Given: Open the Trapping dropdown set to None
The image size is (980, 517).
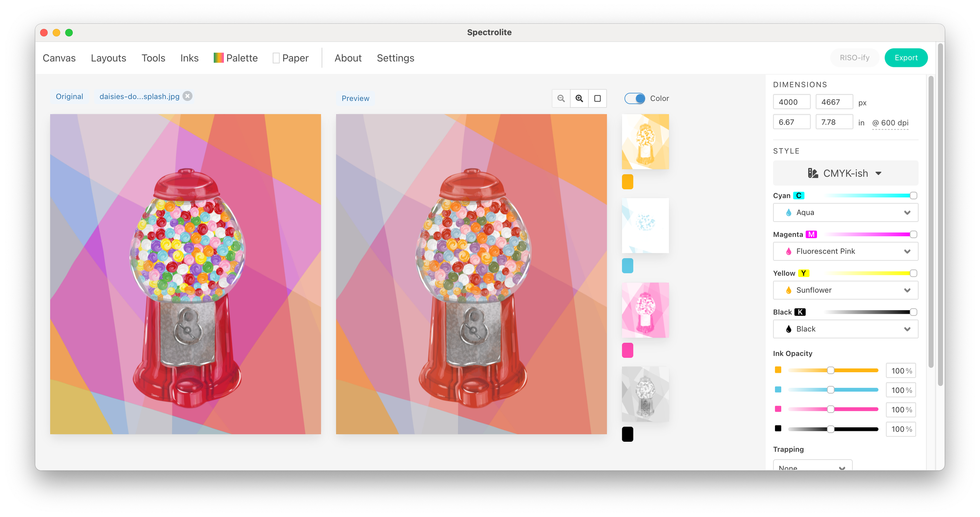Looking at the screenshot, I should [x=813, y=465].
